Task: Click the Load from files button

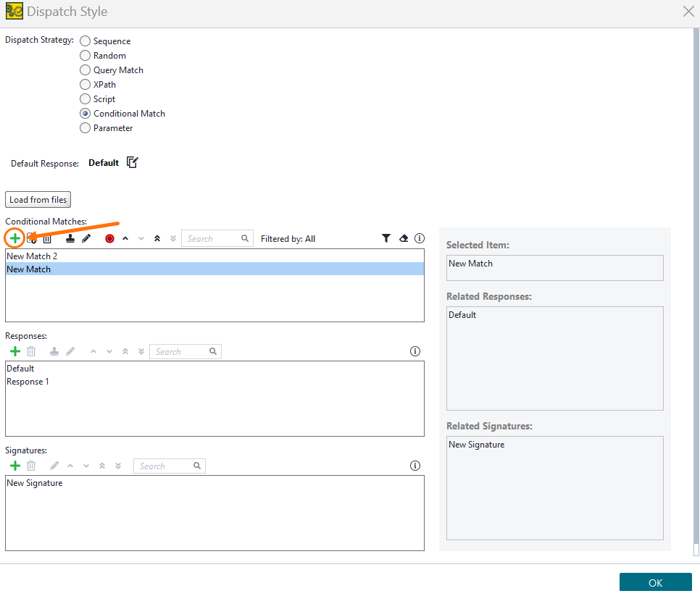Action: pos(38,199)
